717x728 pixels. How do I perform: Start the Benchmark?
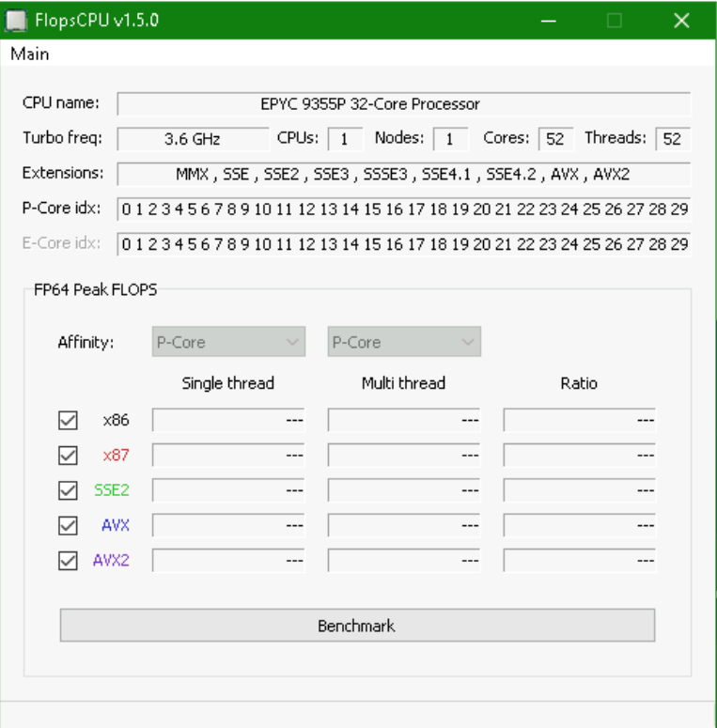(x=357, y=626)
